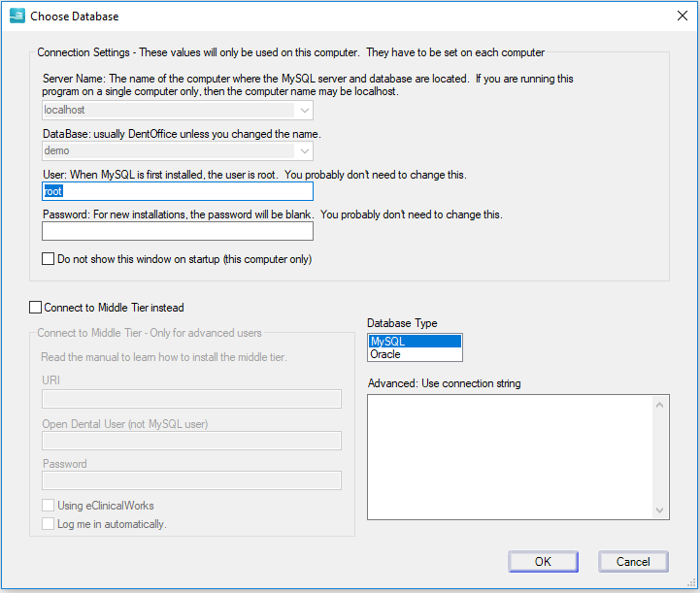Enable Do not show this window on startup

tap(49, 259)
